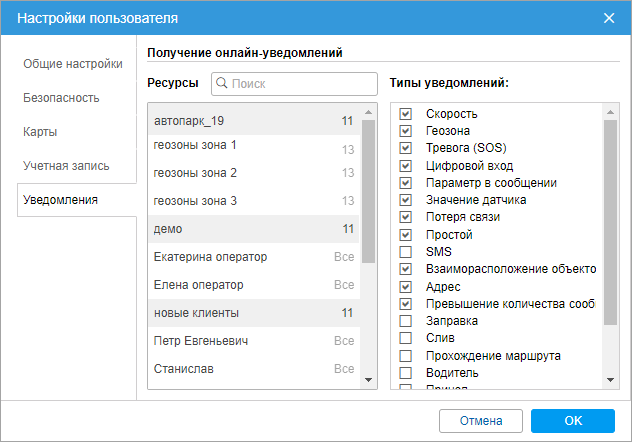632x442 pixels.
Task: Switch to the Безопасность tab
Action: tap(61, 98)
